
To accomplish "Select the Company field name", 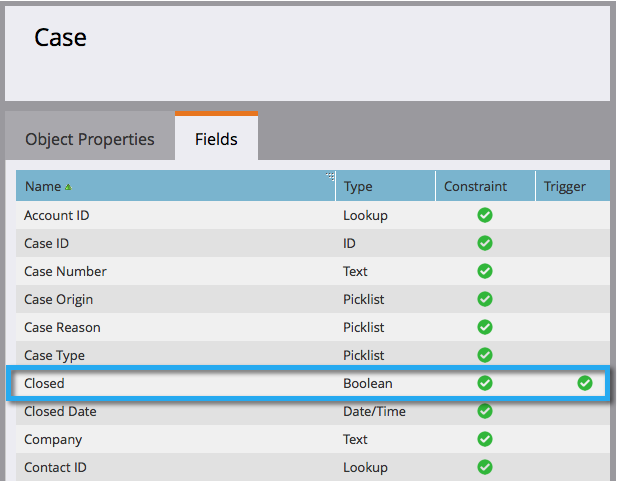I will [53, 440].
